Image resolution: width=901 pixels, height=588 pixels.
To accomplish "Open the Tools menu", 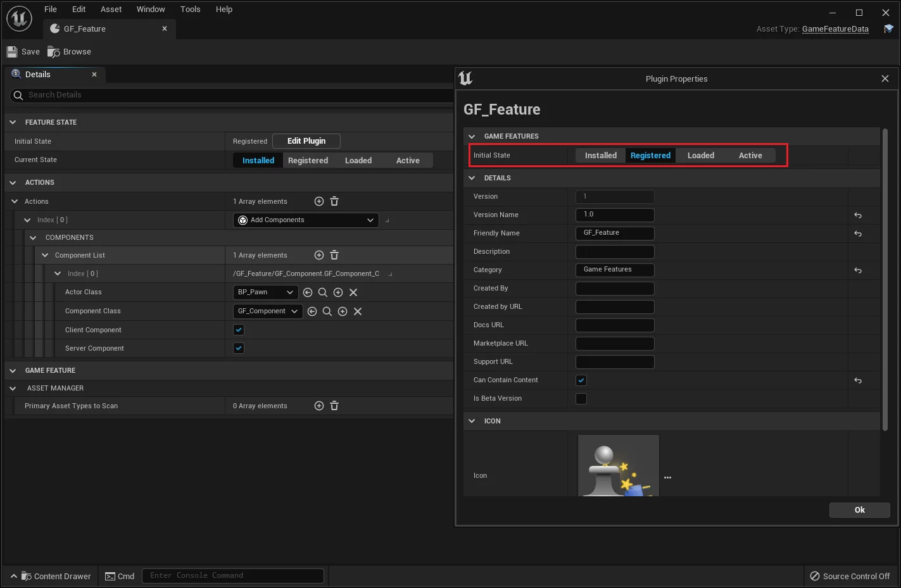I will point(190,9).
